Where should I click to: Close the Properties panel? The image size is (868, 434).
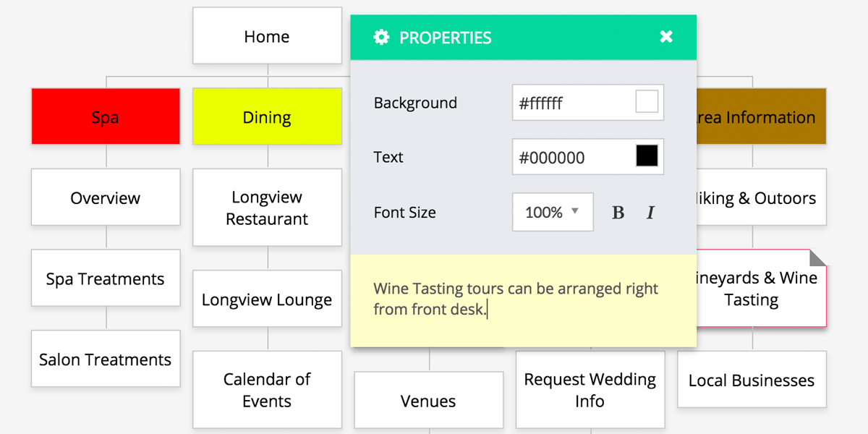[x=666, y=37]
